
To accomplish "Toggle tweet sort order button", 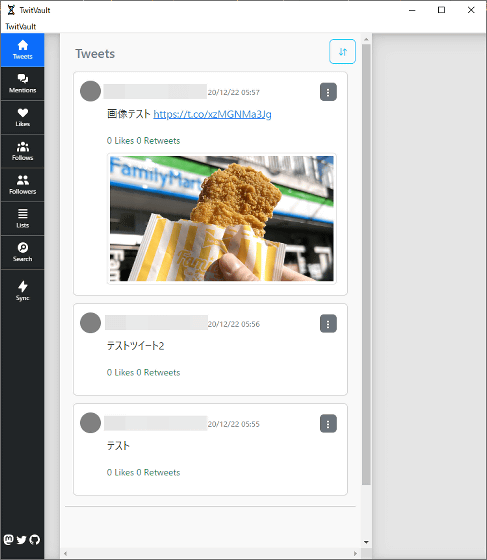I will (x=342, y=52).
